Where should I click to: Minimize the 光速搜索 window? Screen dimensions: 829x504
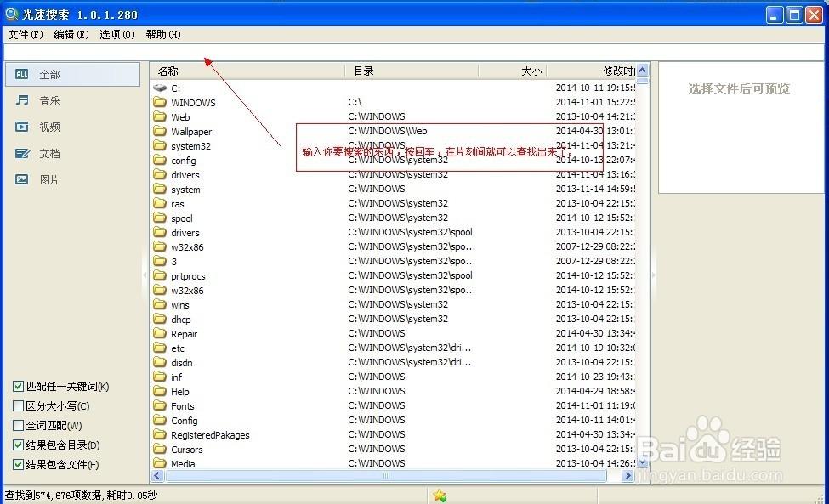tap(775, 14)
